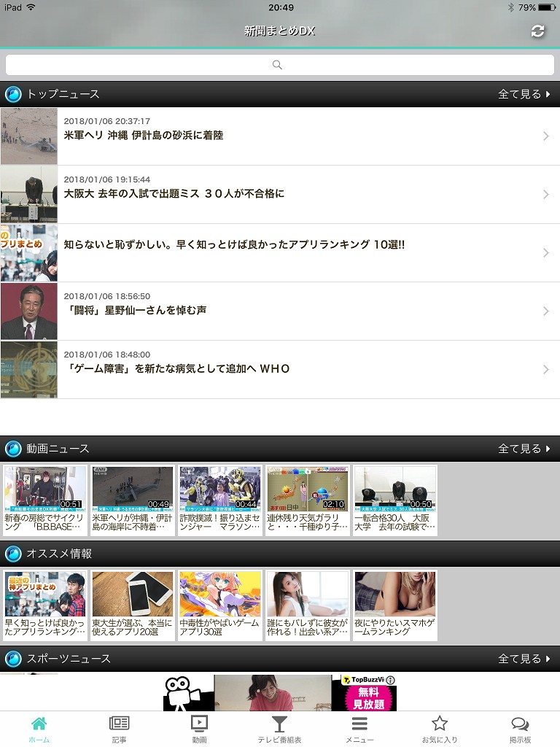
Task: Play the 02:10 weather video thumbnail
Action: pyautogui.click(x=308, y=488)
